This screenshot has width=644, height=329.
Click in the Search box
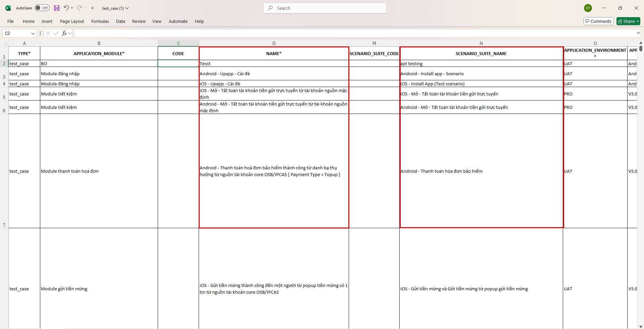[x=325, y=8]
